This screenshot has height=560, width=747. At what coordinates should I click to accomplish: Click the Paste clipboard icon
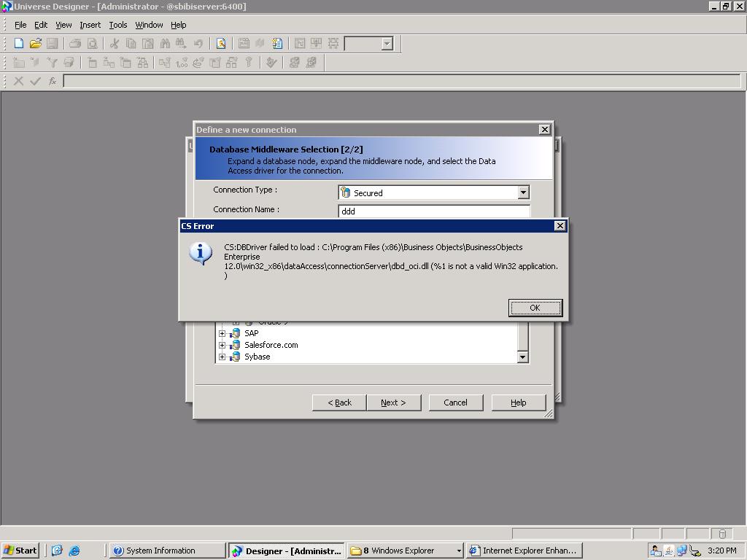pyautogui.click(x=148, y=44)
